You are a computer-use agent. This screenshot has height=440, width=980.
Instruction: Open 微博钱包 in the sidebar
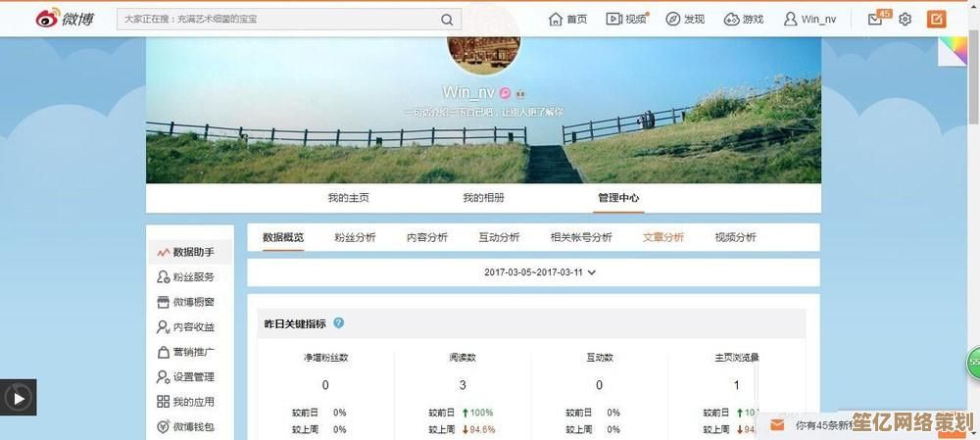(x=193, y=427)
